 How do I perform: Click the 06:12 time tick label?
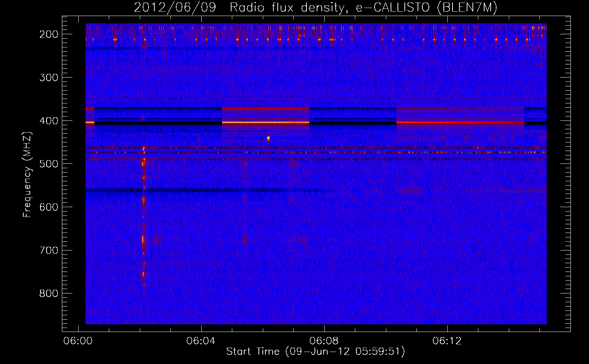tap(447, 341)
